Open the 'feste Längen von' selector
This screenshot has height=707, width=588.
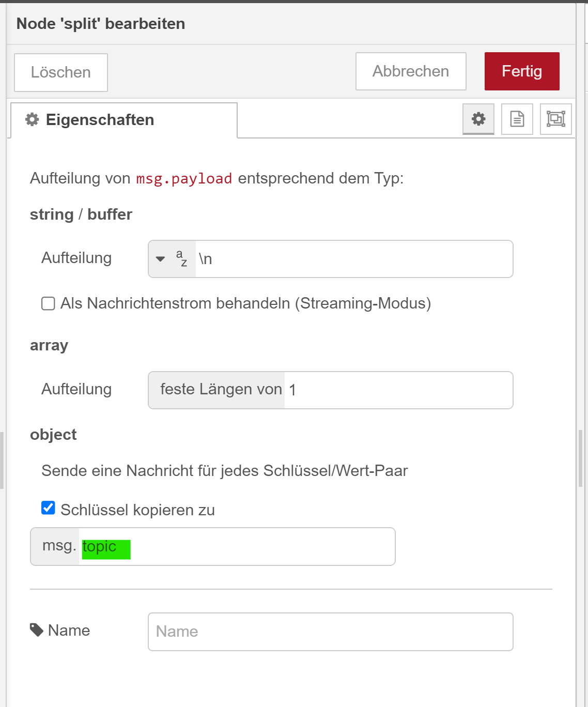221,390
